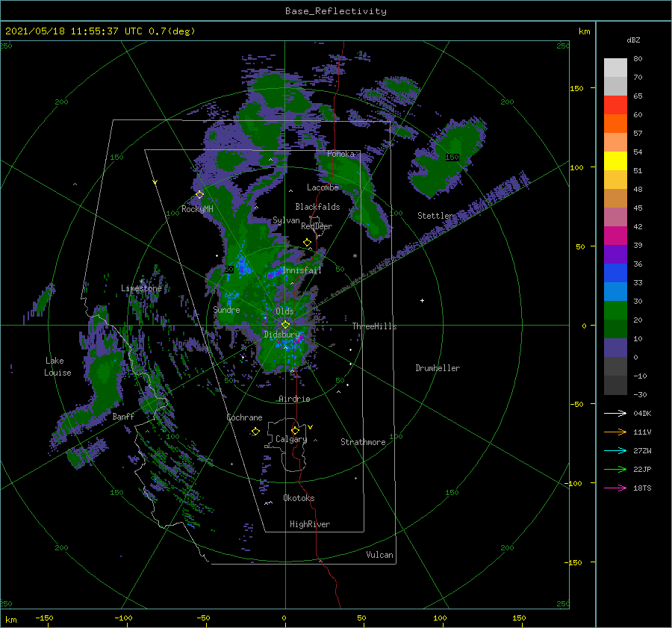This screenshot has height=628, width=672.
Task: Click the Blackfalds city label
Action: click(x=317, y=207)
